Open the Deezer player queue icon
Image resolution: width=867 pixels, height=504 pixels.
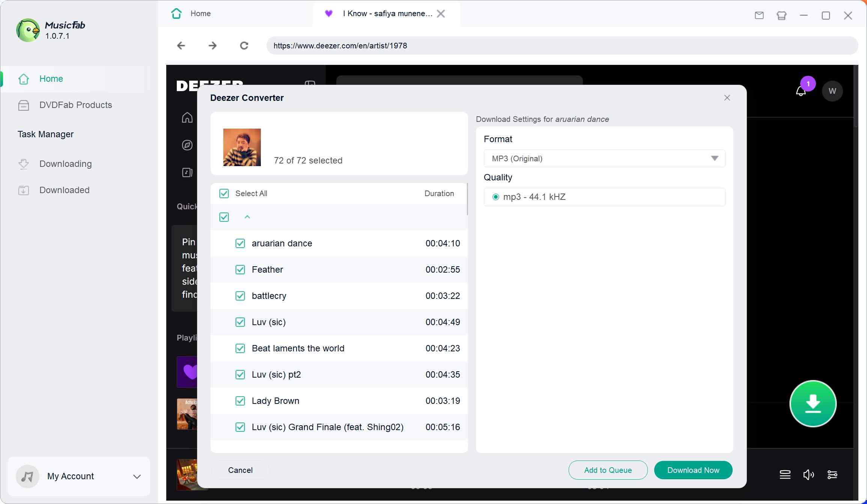click(785, 475)
